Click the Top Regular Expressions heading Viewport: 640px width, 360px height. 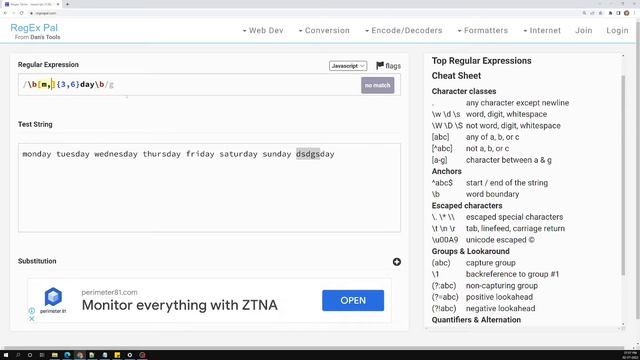click(482, 61)
